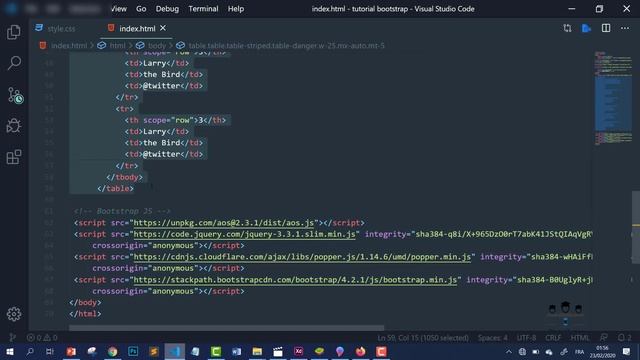
Task: Click the feedback icon in status bar
Action: [x=604, y=338]
